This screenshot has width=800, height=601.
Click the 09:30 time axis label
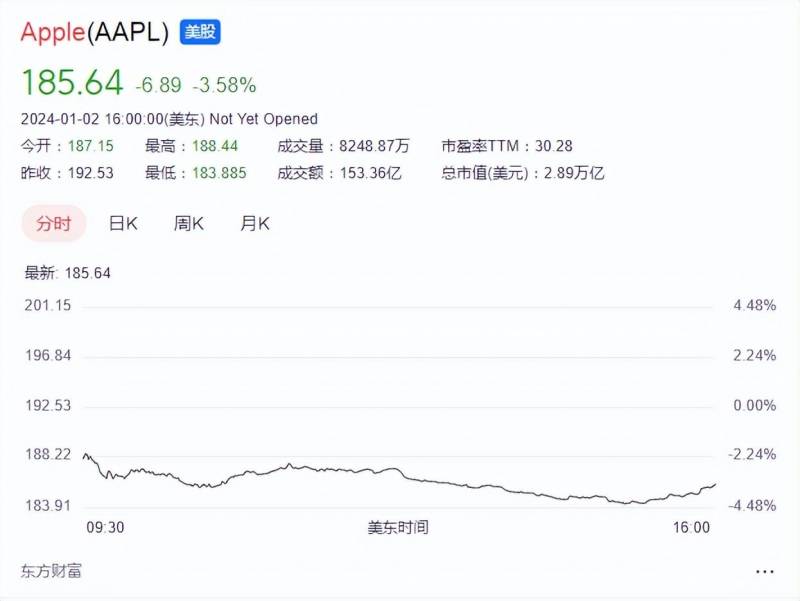[x=105, y=528]
